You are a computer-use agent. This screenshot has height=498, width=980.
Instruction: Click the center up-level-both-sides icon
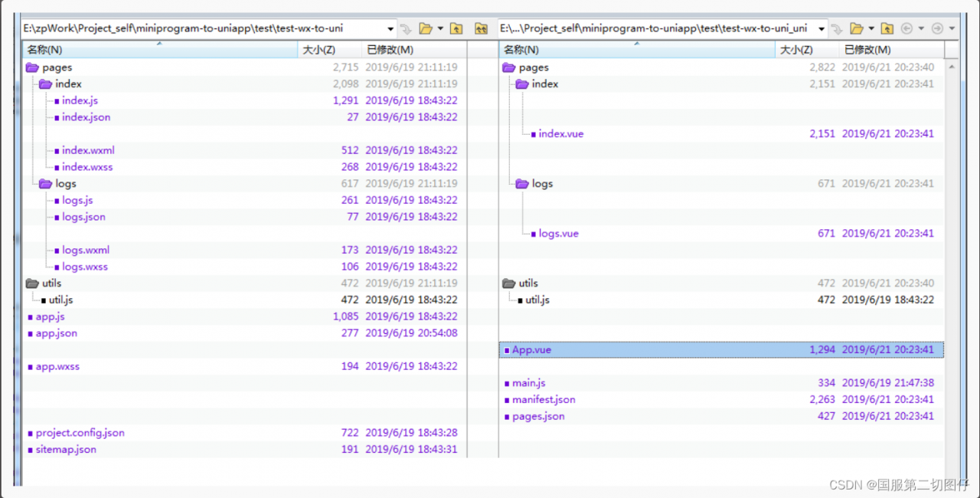tap(481, 28)
